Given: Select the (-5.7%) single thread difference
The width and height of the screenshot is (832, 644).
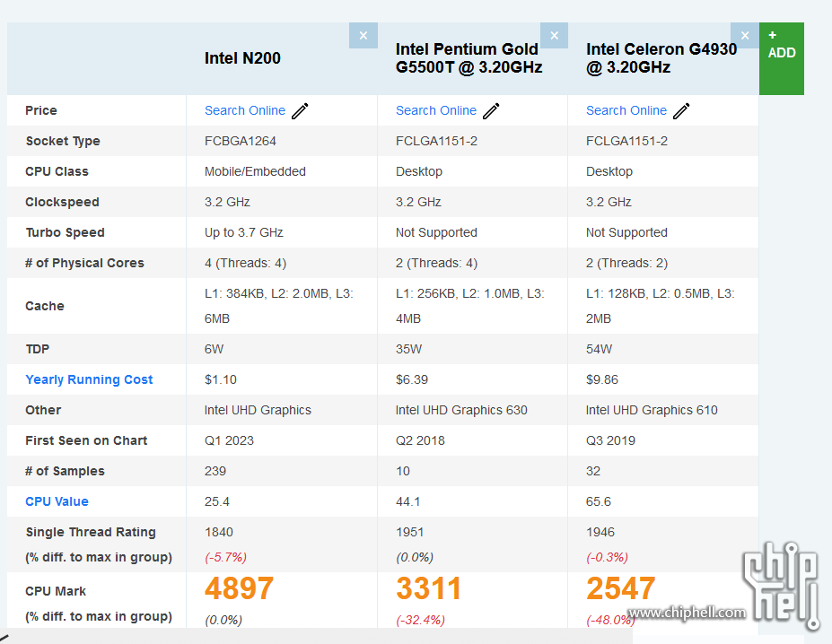Looking at the screenshot, I should [x=225, y=558].
